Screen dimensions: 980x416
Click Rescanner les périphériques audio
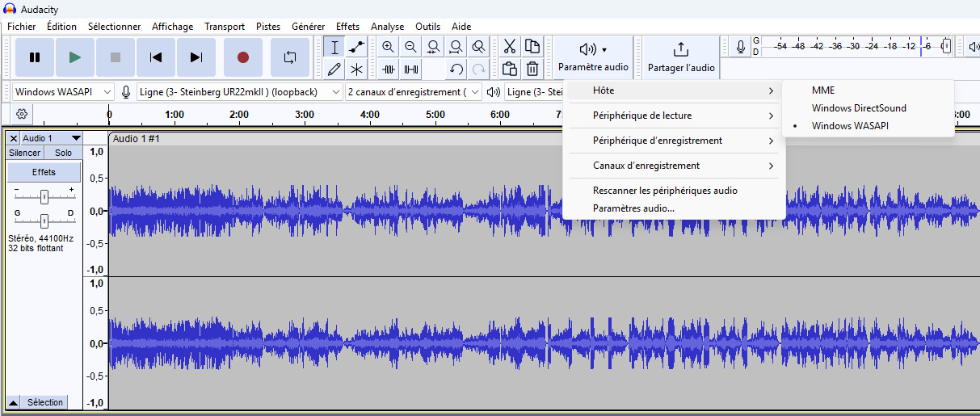point(675,191)
